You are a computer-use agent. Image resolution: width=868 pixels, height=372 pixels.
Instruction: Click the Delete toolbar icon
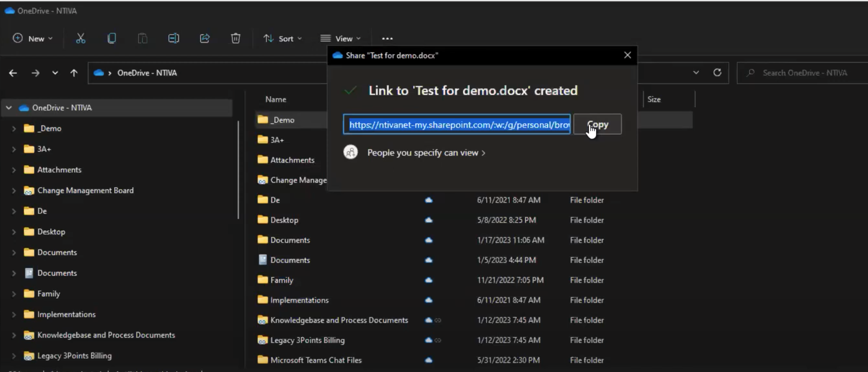(236, 38)
